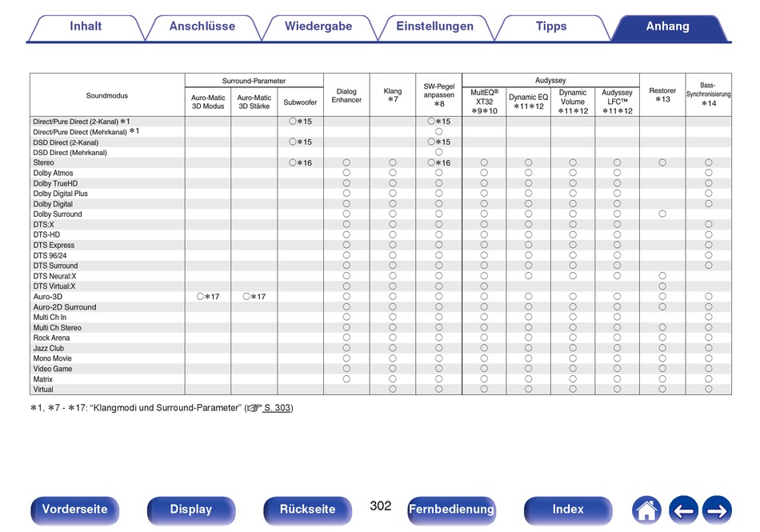
Task: Click the page number 302
Action: coord(381,506)
